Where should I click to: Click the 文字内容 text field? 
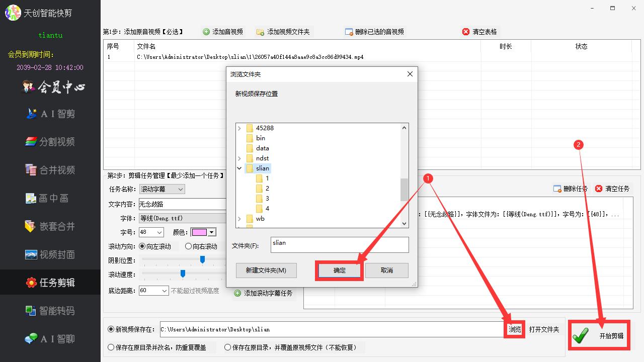(x=182, y=204)
